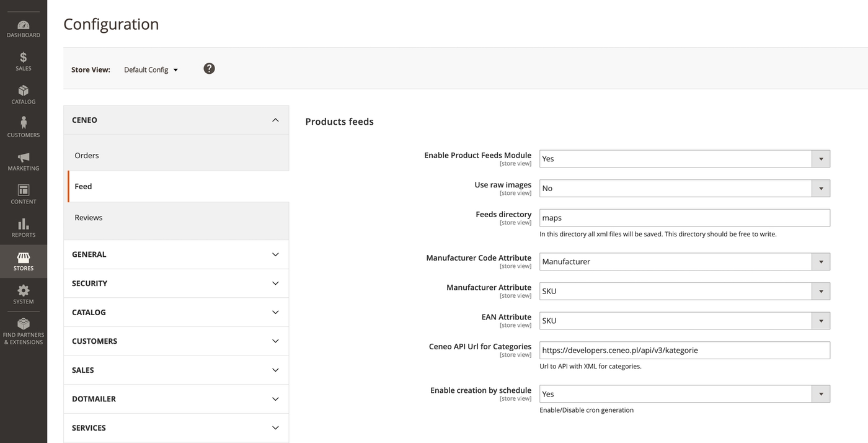Image resolution: width=868 pixels, height=443 pixels.
Task: Open Enable creation by schedule dropdown
Action: pos(684,394)
